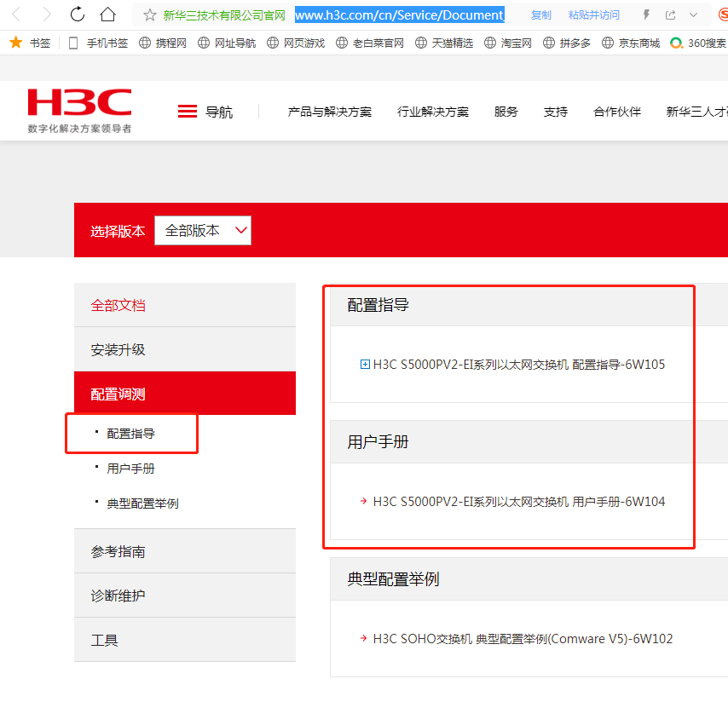Open 拼多多 bookmark

(x=567, y=43)
